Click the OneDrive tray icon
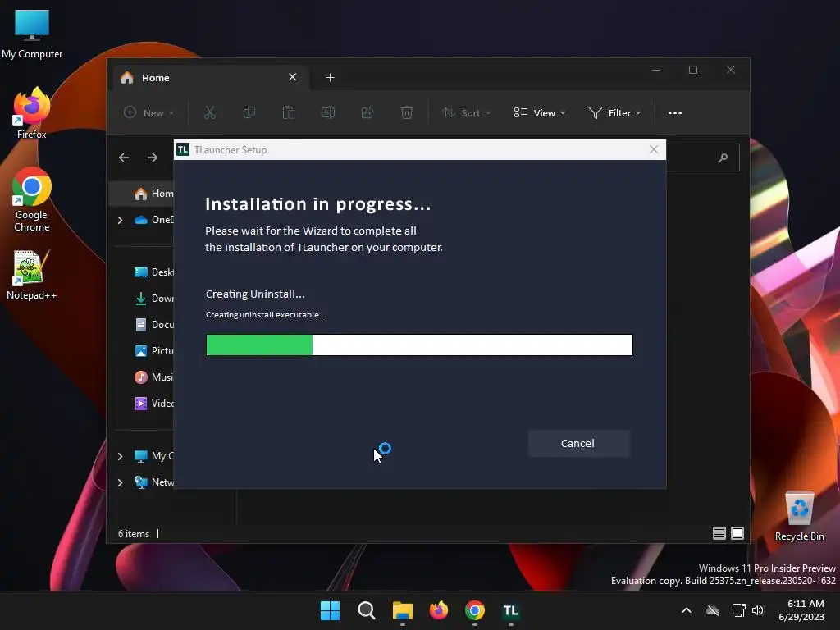 (713, 610)
